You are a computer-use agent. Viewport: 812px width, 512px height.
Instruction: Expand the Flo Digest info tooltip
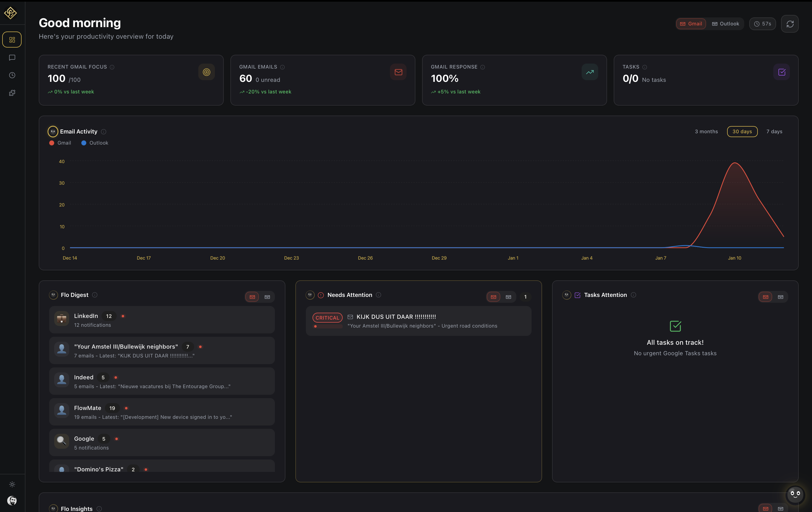pyautogui.click(x=95, y=295)
